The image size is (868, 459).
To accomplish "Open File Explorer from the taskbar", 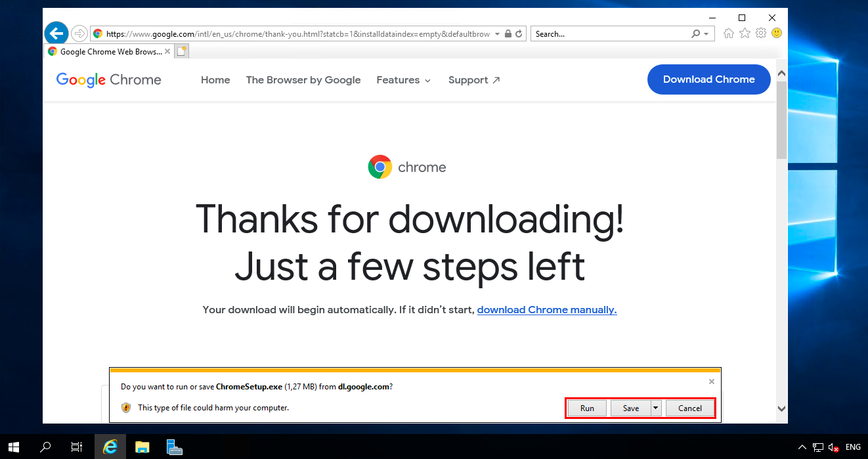I will (x=142, y=447).
